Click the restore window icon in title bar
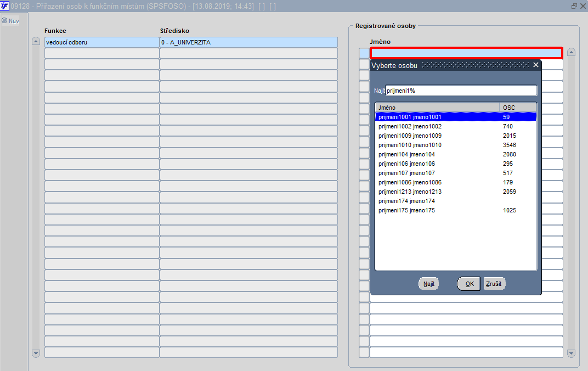This screenshot has height=371, width=588. (574, 6)
